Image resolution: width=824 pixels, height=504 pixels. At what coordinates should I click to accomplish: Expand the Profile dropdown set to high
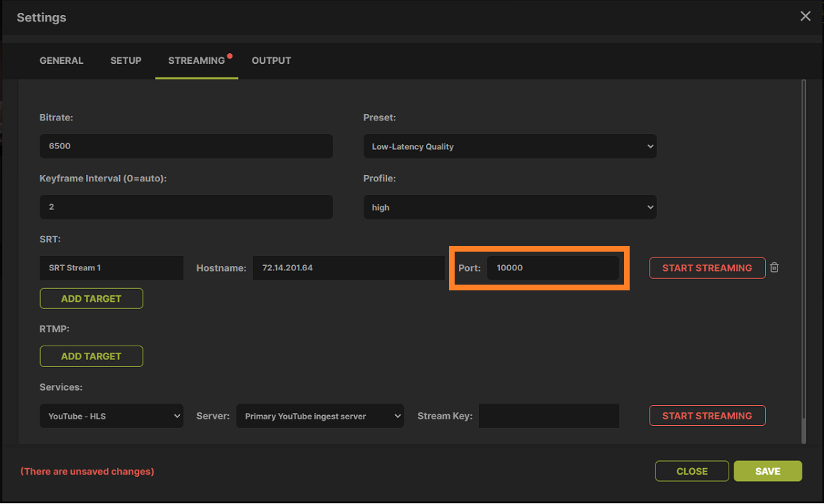[510, 207]
